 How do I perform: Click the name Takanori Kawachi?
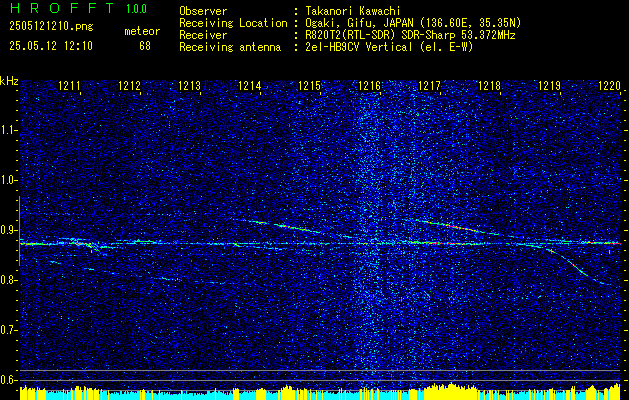click(x=353, y=11)
